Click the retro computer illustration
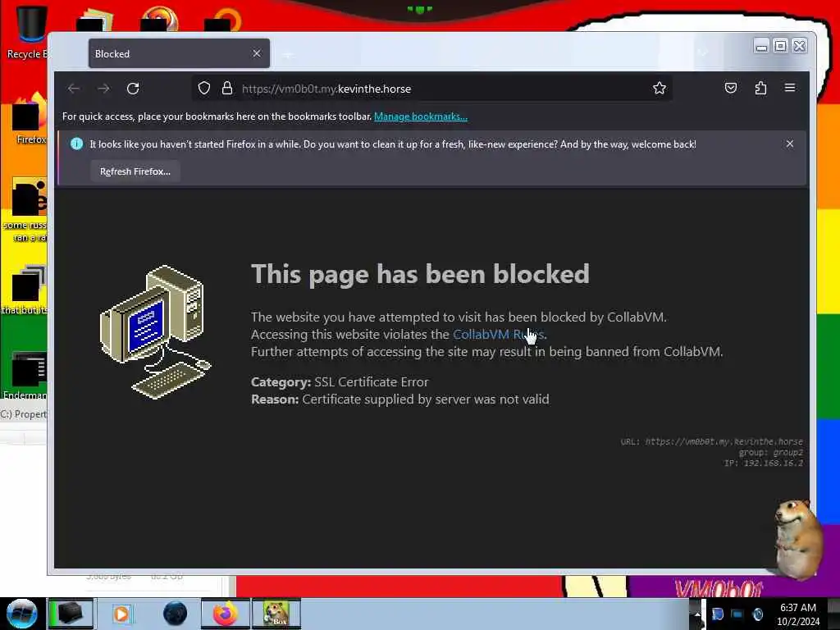This screenshot has height=630, width=840. (156, 332)
